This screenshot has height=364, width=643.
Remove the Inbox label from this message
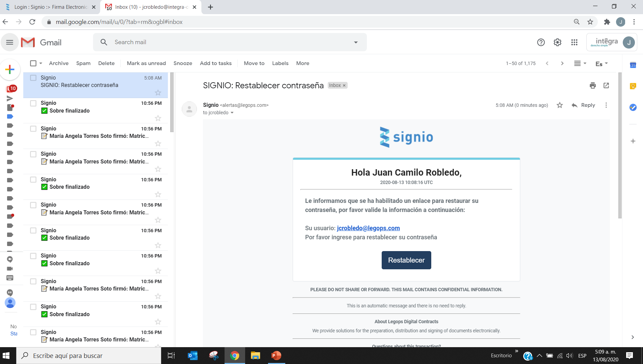pyautogui.click(x=344, y=86)
